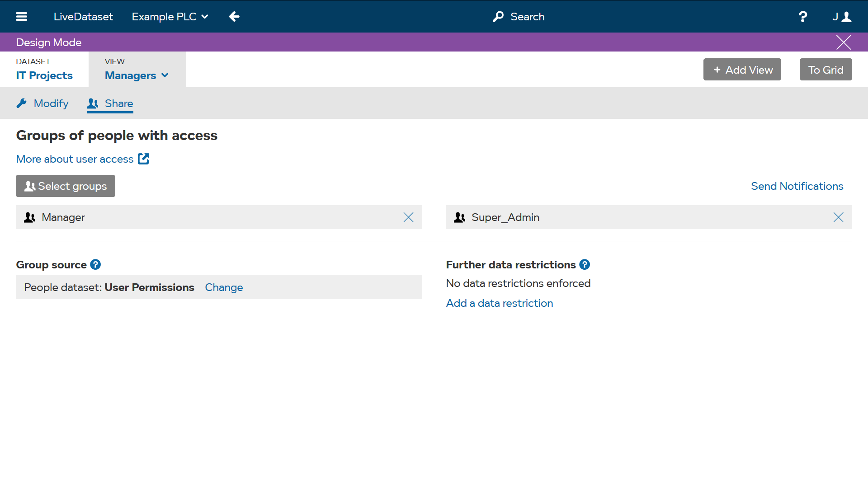Screen dimensions: 868x488
Task: Click the Send Notifications link
Action: tap(797, 186)
